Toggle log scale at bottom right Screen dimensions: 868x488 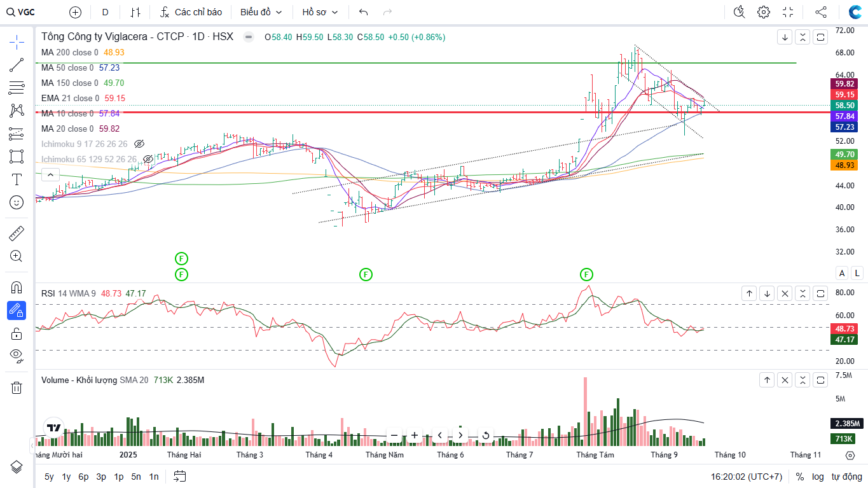(818, 477)
